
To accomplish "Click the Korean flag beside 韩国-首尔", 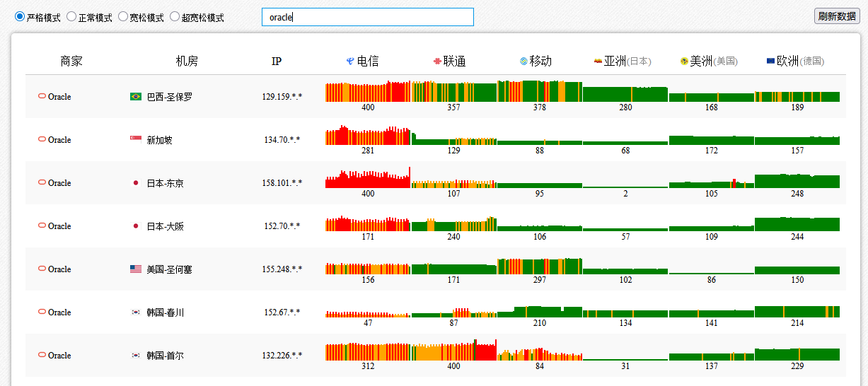I will 136,356.
